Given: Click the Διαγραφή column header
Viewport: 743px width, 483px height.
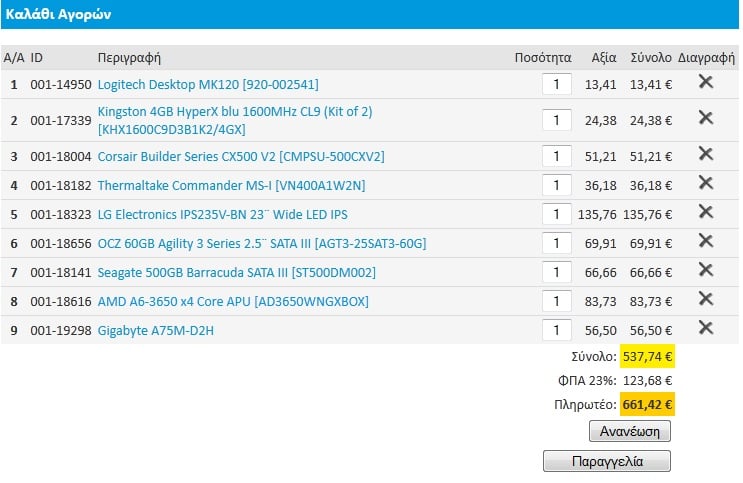Looking at the screenshot, I should [x=707, y=58].
